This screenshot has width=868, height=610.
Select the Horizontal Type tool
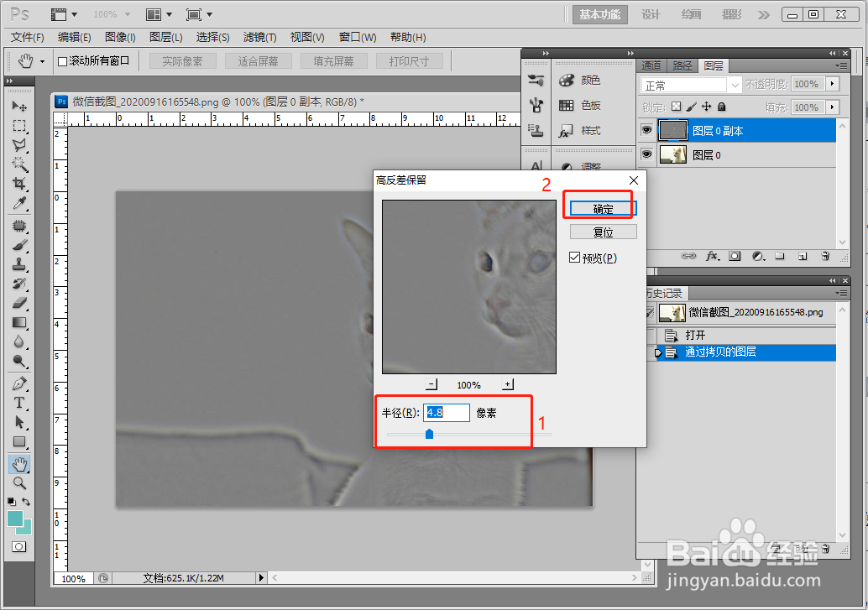coord(19,403)
